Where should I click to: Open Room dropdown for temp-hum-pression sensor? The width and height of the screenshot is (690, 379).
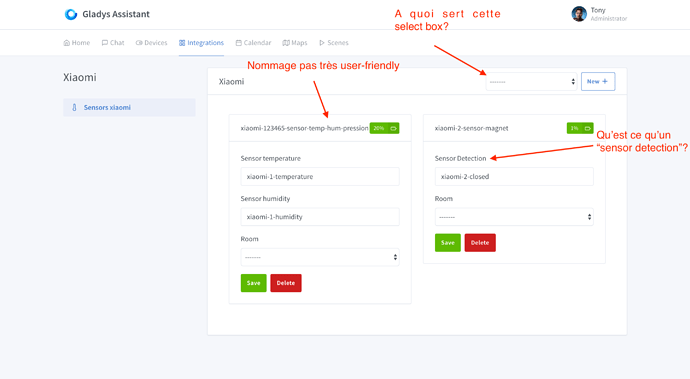320,257
